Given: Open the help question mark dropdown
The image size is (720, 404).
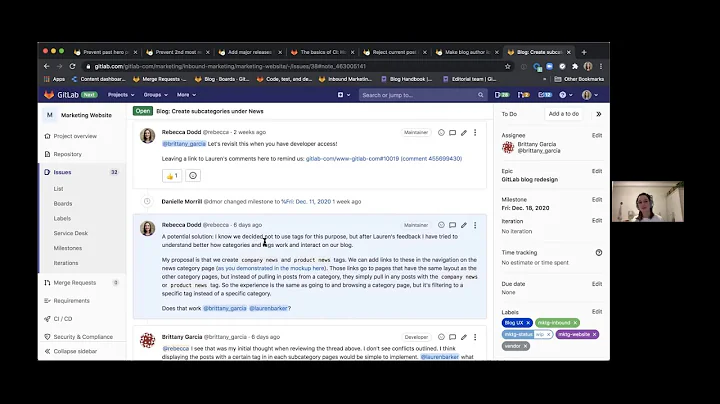Looking at the screenshot, I should click(566, 95).
